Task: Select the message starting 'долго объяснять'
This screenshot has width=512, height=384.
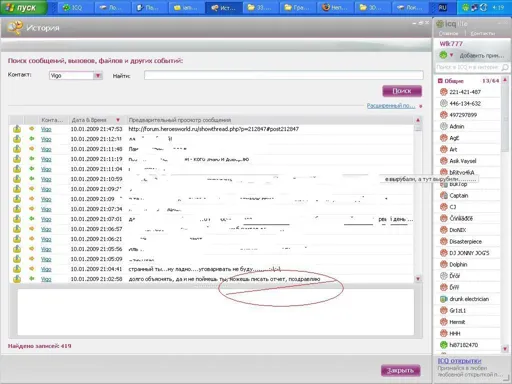Action: tap(224, 279)
